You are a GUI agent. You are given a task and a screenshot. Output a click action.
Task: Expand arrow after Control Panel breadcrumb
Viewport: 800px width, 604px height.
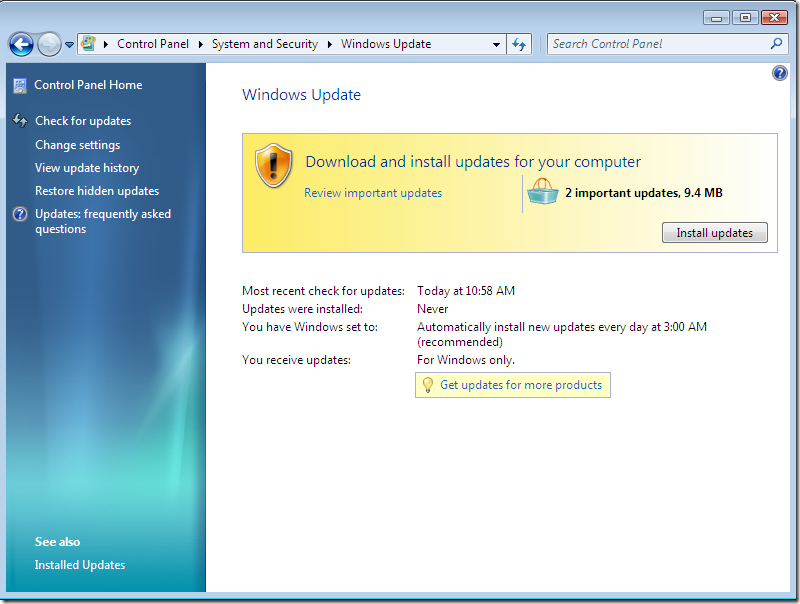[201, 44]
